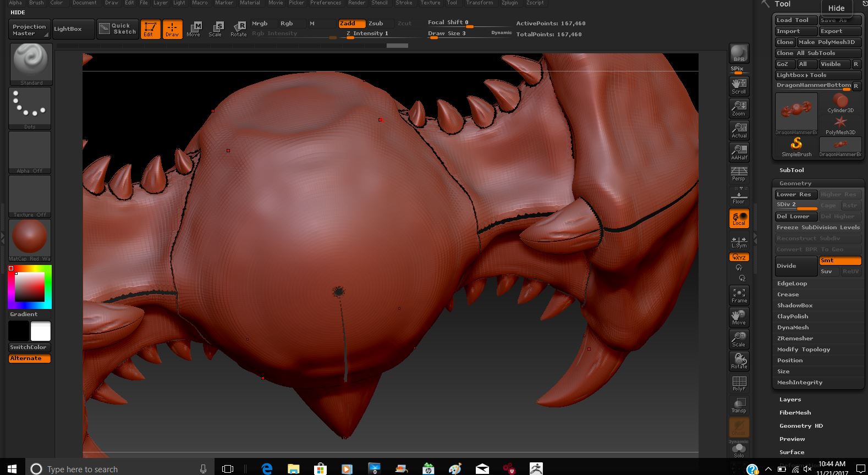The image size is (868, 475).
Task: Expand the EdgeLoop subsection
Action: click(792, 284)
